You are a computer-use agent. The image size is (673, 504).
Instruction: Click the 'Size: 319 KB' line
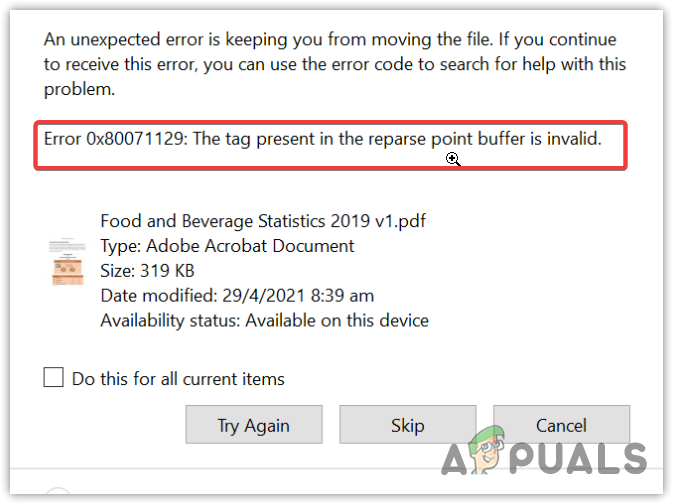[147, 271]
